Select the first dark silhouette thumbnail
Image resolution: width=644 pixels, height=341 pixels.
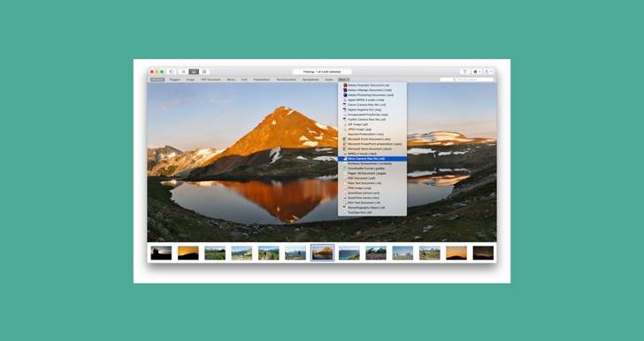tap(161, 253)
